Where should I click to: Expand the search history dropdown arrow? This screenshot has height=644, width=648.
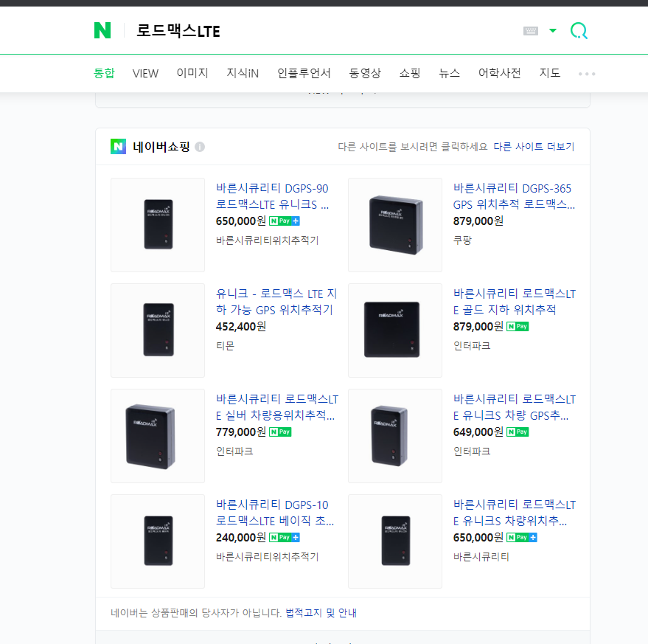(553, 30)
